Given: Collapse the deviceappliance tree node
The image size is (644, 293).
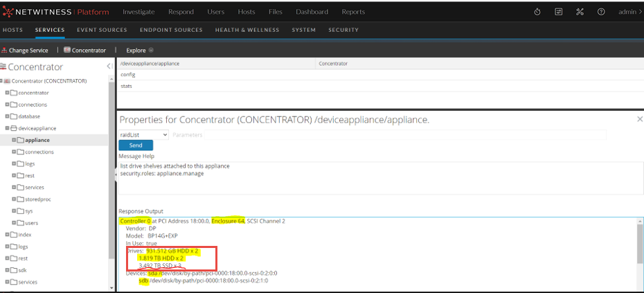Looking at the screenshot, I should 7,128.
